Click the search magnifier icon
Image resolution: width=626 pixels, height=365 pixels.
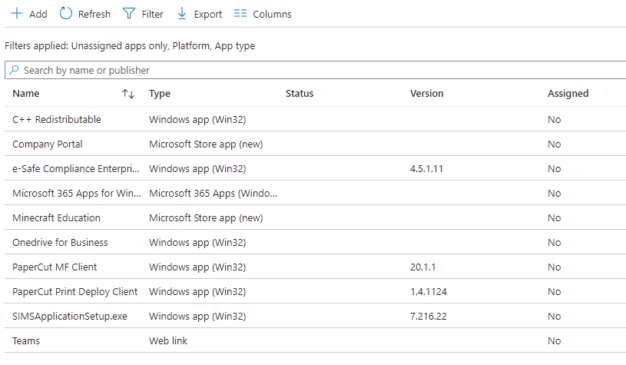tap(14, 70)
